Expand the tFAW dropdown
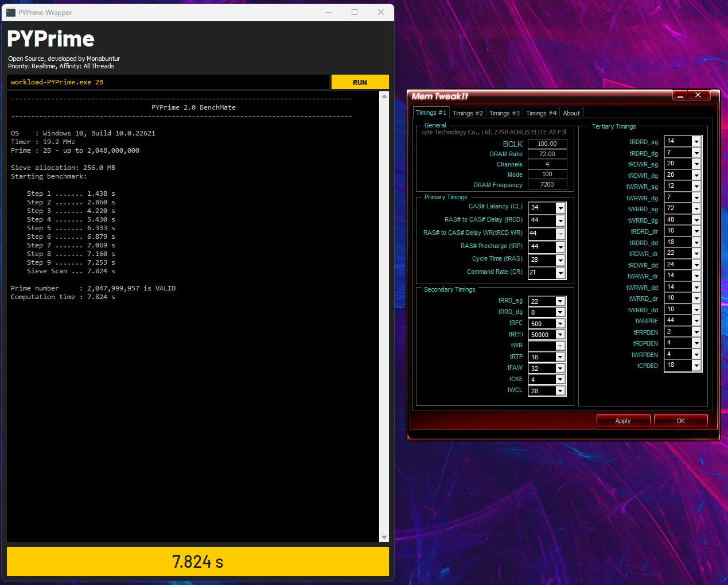 [560, 369]
